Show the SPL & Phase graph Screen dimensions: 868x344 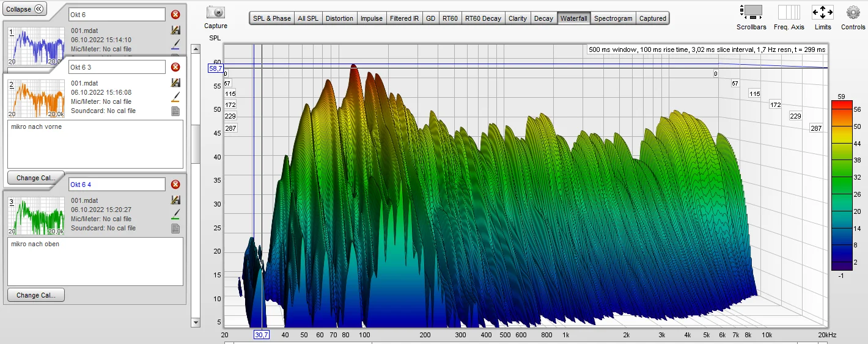click(x=272, y=18)
